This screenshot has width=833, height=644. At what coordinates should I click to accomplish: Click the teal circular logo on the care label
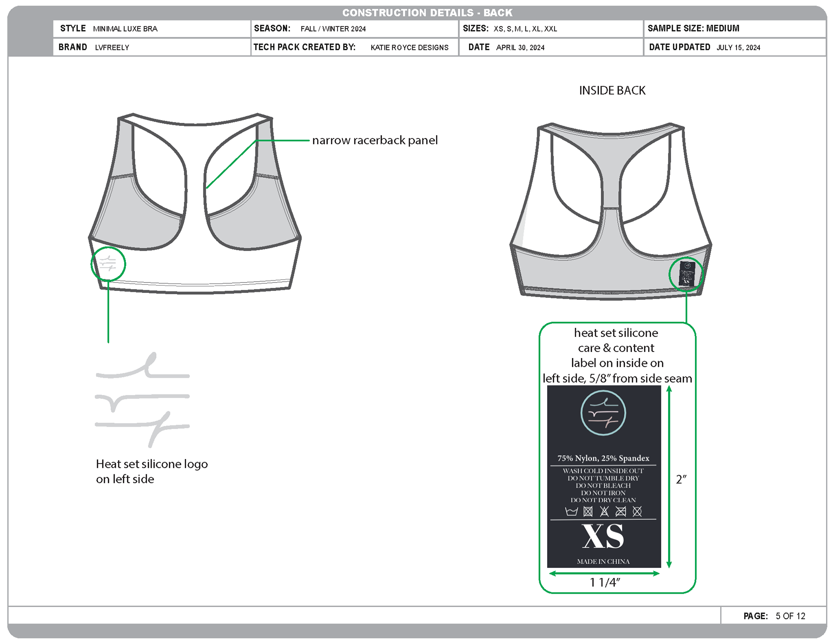(x=603, y=413)
